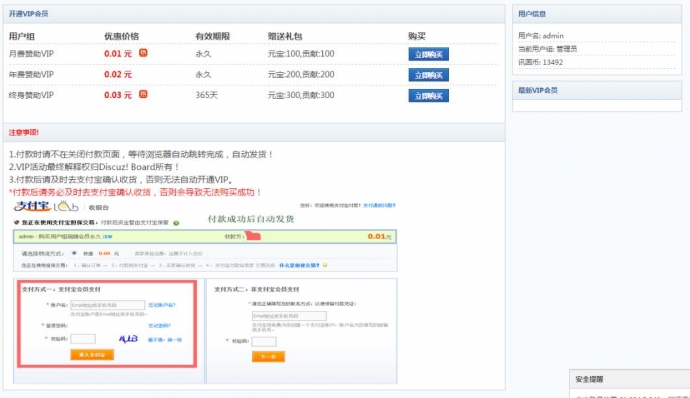The width and height of the screenshot is (690, 398).
Task: Click the 安全提醒 box title
Action: [x=589, y=379]
